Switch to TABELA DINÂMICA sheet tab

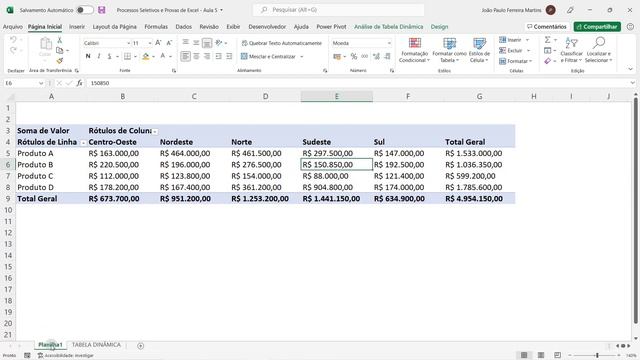96,345
